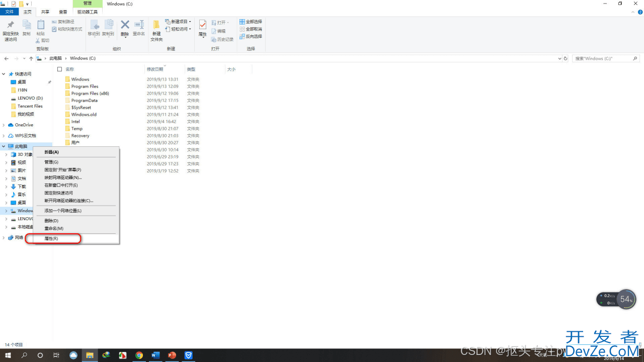
Task: Open the New item (新建项目) dropdown
Action: pyautogui.click(x=178, y=22)
